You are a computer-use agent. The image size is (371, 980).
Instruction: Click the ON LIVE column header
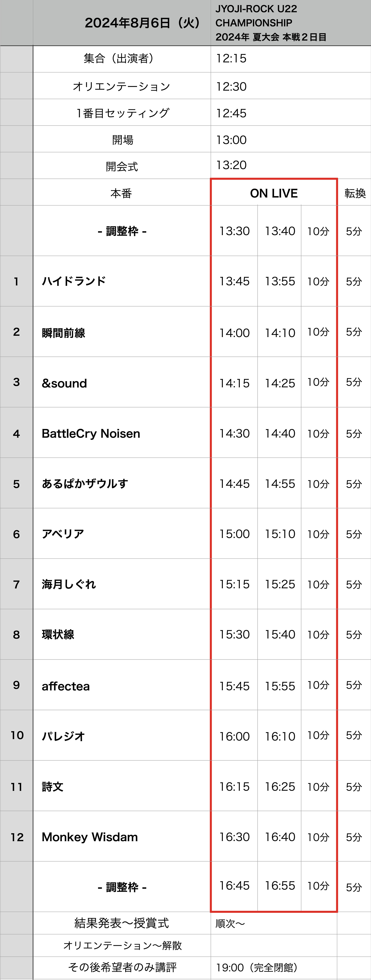pyautogui.click(x=274, y=193)
